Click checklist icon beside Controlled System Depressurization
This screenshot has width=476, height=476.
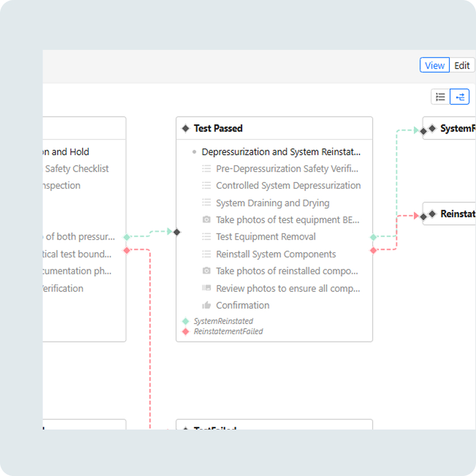(x=206, y=185)
